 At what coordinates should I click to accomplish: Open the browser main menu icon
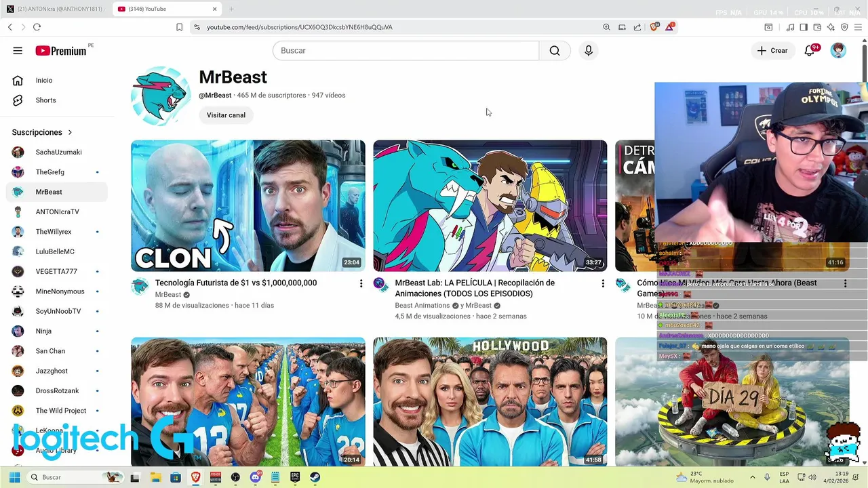(859, 27)
